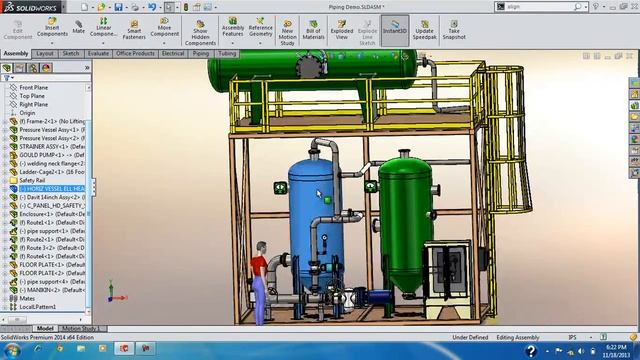Click the Update Speedpak tool
The image size is (640, 360).
pos(424,30)
